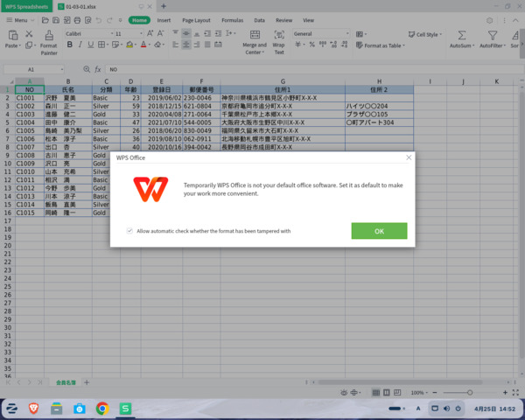The image size is (525, 420).
Task: Click the OK button in the dialog
Action: 379,231
